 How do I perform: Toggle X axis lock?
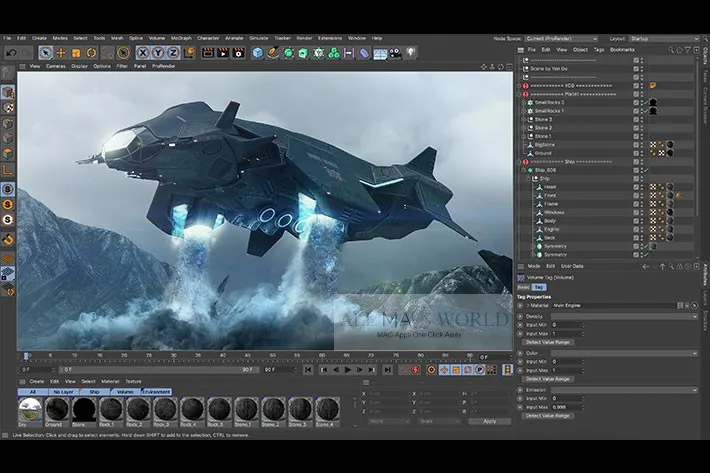tap(143, 53)
